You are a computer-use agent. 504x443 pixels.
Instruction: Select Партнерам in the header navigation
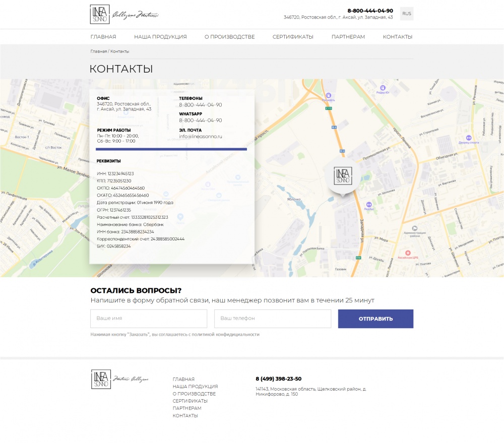point(348,37)
